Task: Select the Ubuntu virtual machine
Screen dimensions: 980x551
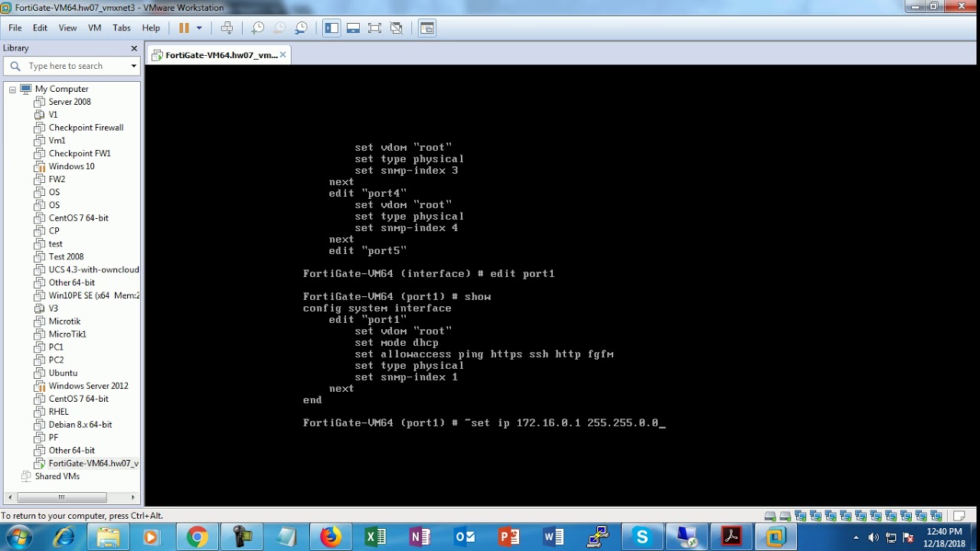Action: pyautogui.click(x=63, y=373)
